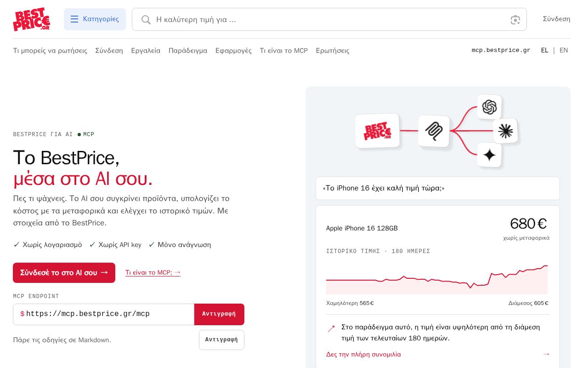Click the ΙΣΤΟΡΙΚΟ ΤΙΜΗΣ · 180 ΗΜΕΡΕΣ label
The width and height of the screenshot is (588, 368).
click(378, 251)
